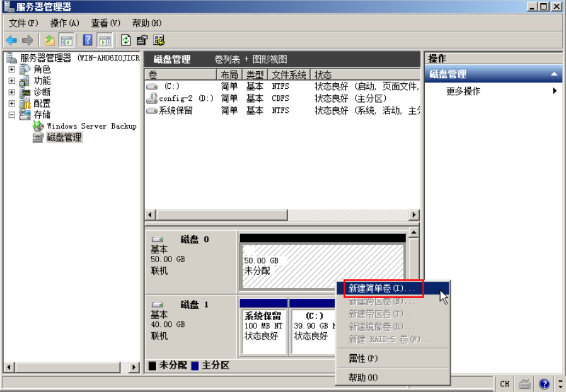Click the blue Help question mark toolbar icon

tap(88, 40)
